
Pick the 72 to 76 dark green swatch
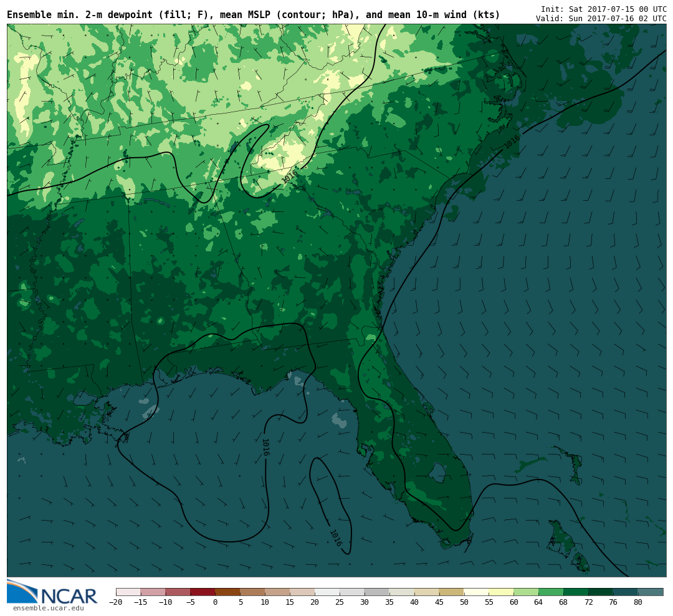601,592
